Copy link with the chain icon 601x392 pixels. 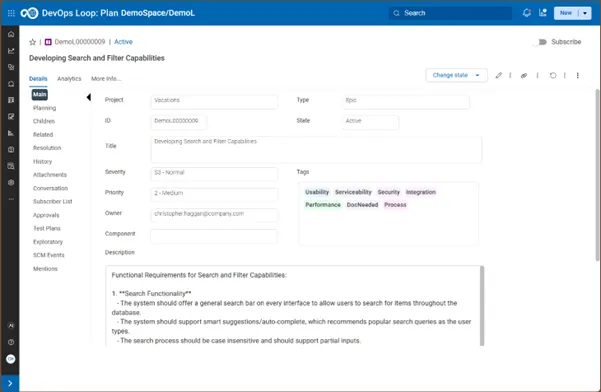pyautogui.click(x=524, y=75)
